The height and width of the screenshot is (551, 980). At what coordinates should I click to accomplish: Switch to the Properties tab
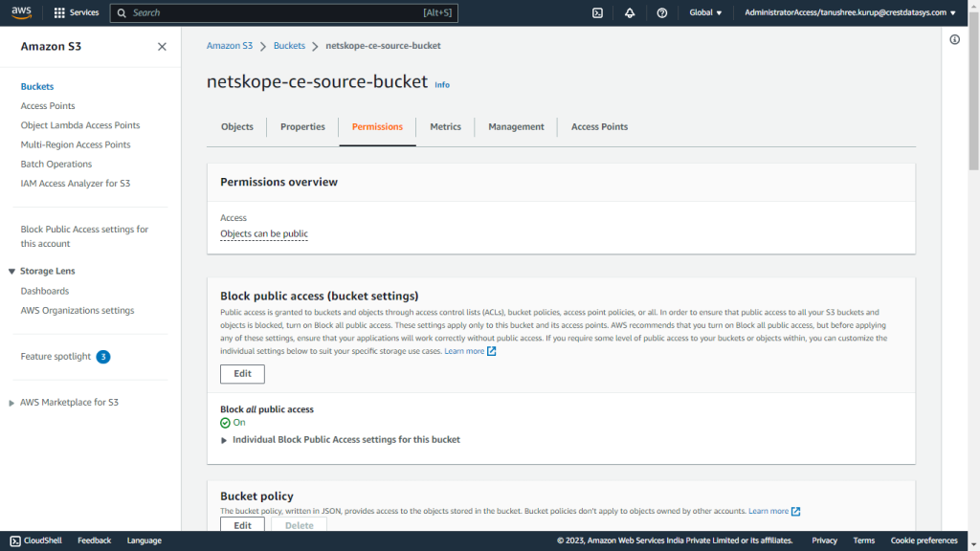302,127
